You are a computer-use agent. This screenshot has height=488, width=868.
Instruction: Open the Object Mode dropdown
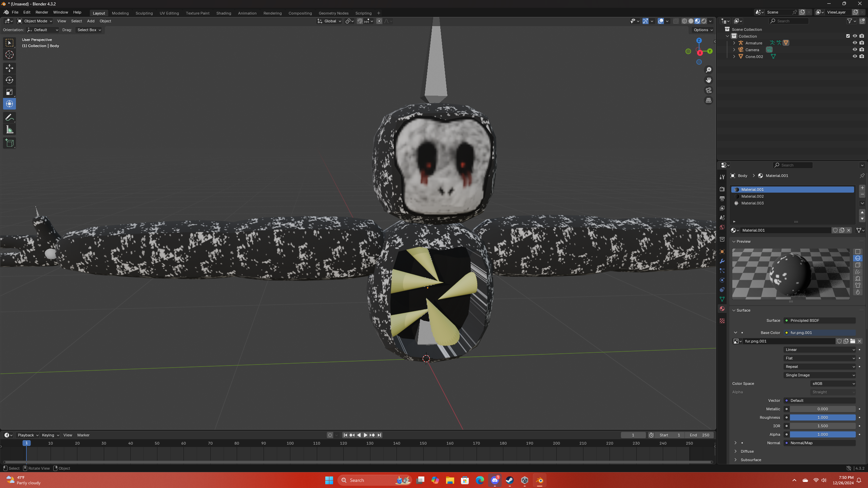[35, 21]
